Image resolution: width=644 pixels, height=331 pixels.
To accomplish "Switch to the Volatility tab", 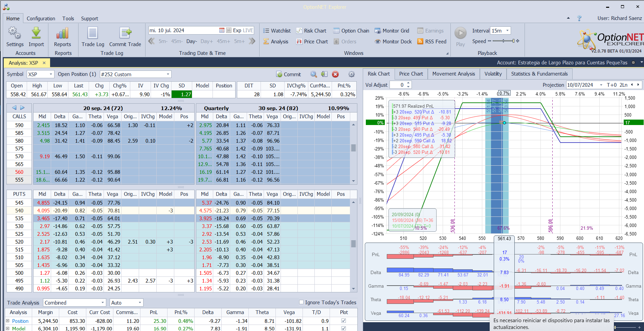I will click(493, 74).
